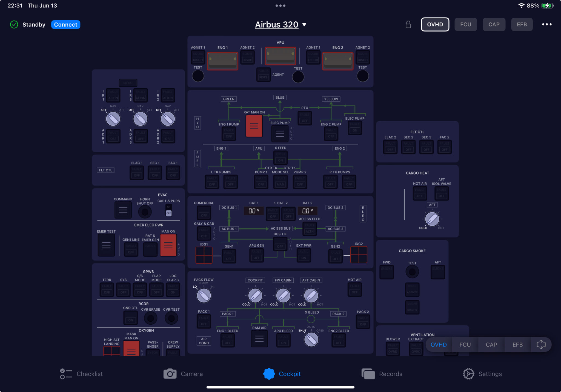Image resolution: width=561 pixels, height=392 pixels.
Task: Switch to the EFB panel tab
Action: coord(522,24)
